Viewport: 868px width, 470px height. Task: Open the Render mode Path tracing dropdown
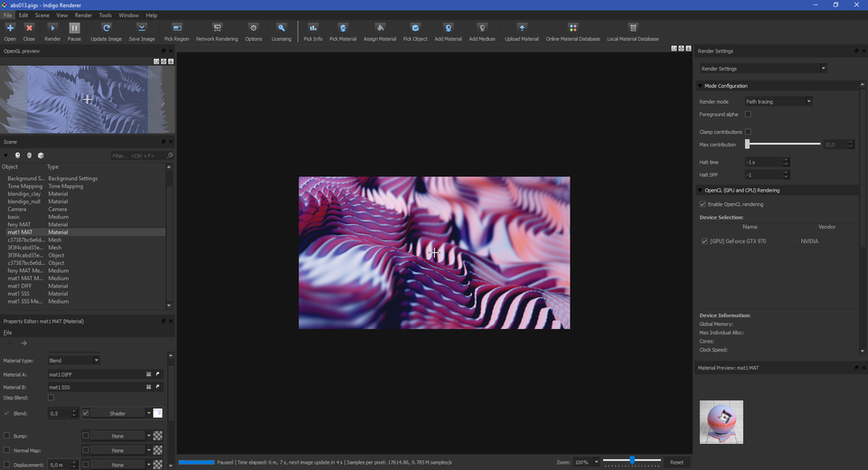[778, 101]
